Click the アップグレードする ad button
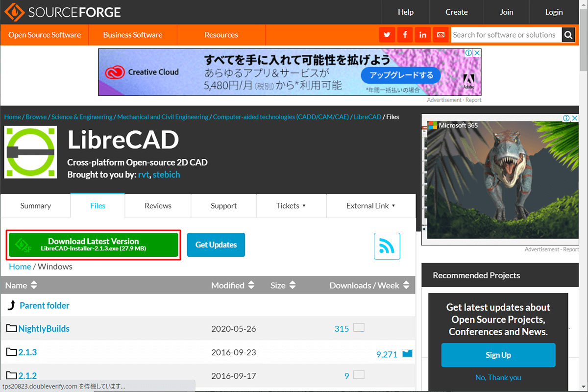 401,75
